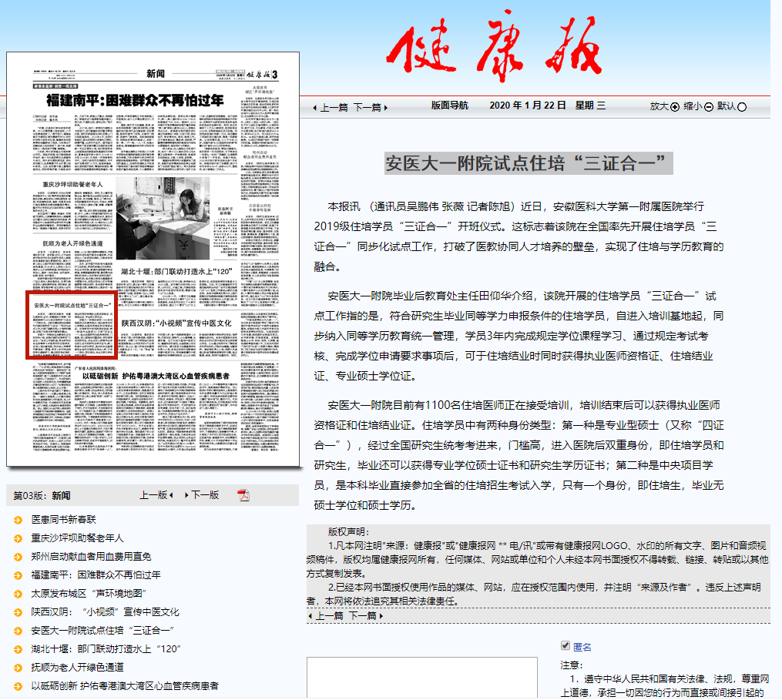Image resolution: width=782 pixels, height=700 pixels.
Task: Click top 上一篇 previous article link
Action: 331,108
